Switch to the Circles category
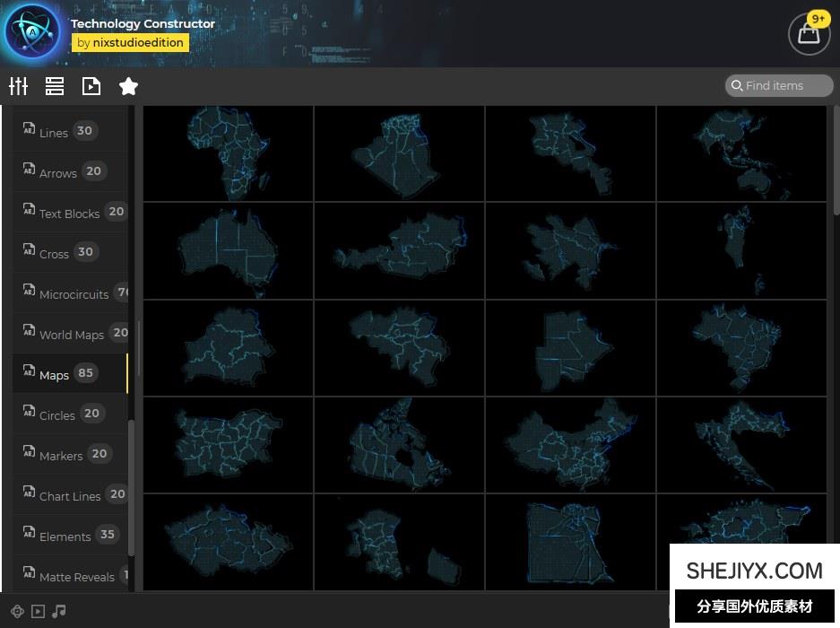 (57, 414)
